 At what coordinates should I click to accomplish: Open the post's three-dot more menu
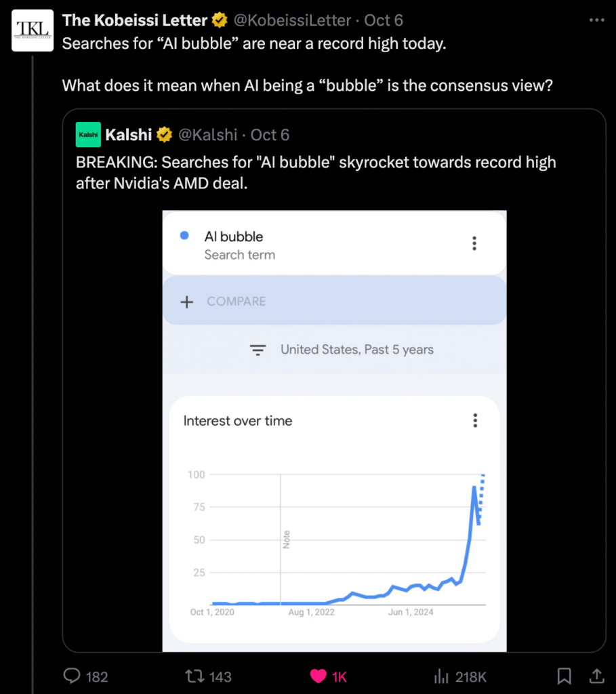click(x=596, y=20)
